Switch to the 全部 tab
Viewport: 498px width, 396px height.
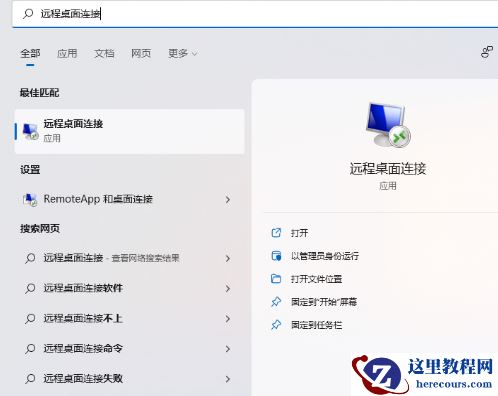pos(30,53)
